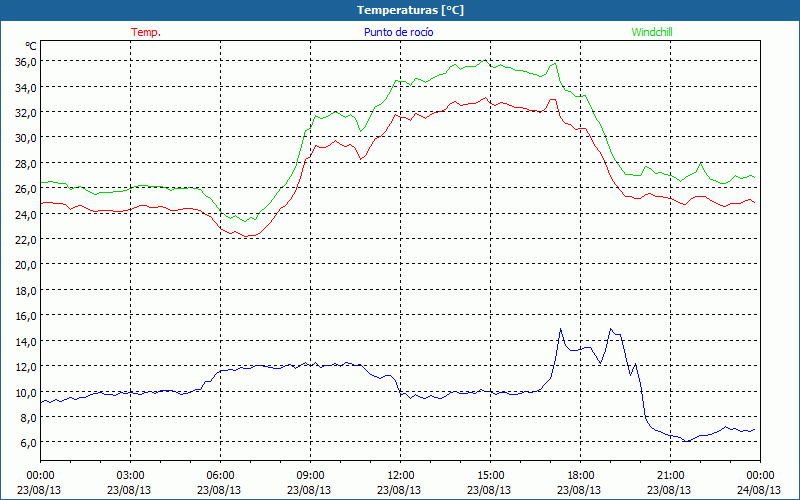Click the 24/08/13 date label

pos(759,490)
